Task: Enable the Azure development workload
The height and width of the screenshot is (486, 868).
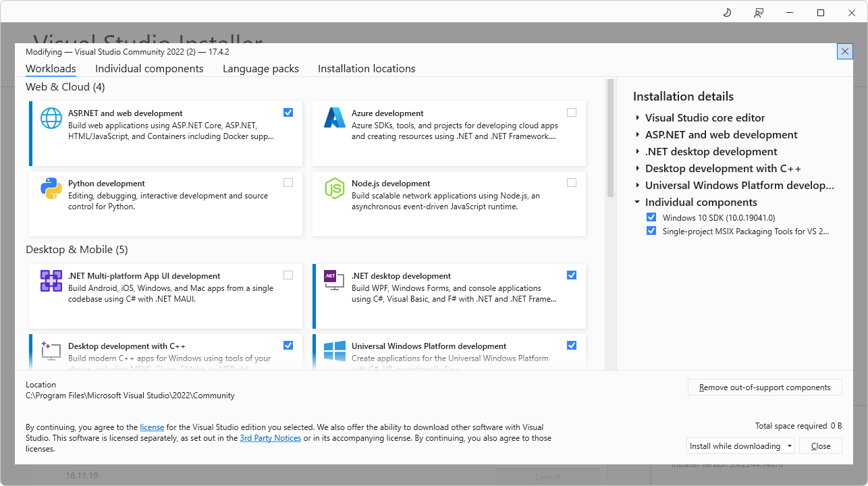Action: pos(572,112)
